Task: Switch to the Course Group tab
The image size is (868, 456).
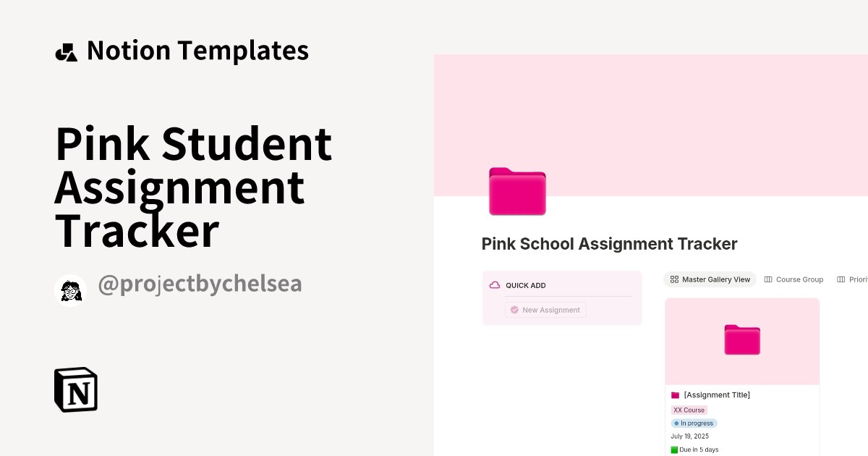Action: tap(793, 279)
